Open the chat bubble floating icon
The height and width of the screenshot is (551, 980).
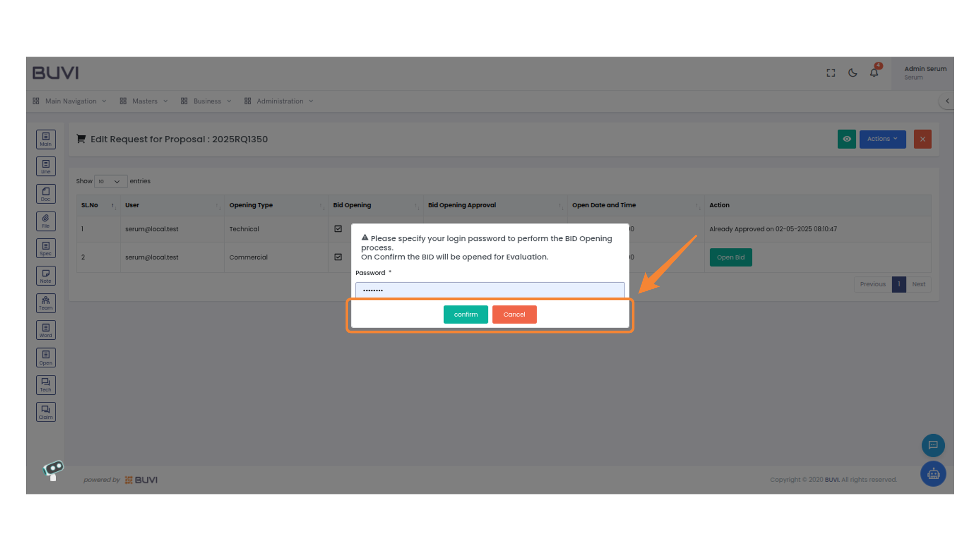point(933,445)
